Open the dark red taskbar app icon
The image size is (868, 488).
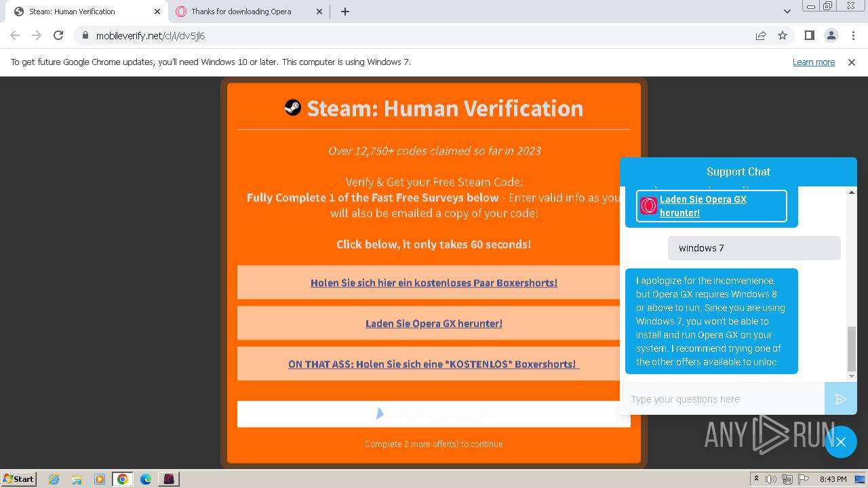pos(169,479)
